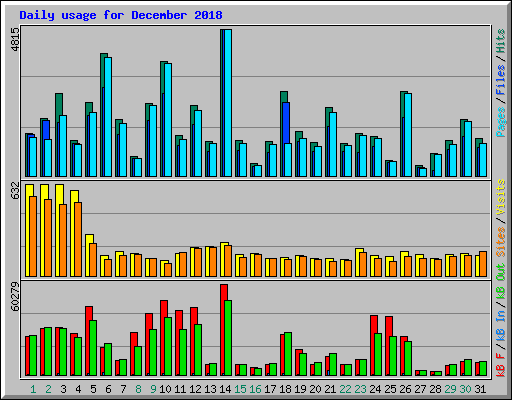Select day label '24' on the x-axis
The image size is (512, 400).
click(375, 389)
